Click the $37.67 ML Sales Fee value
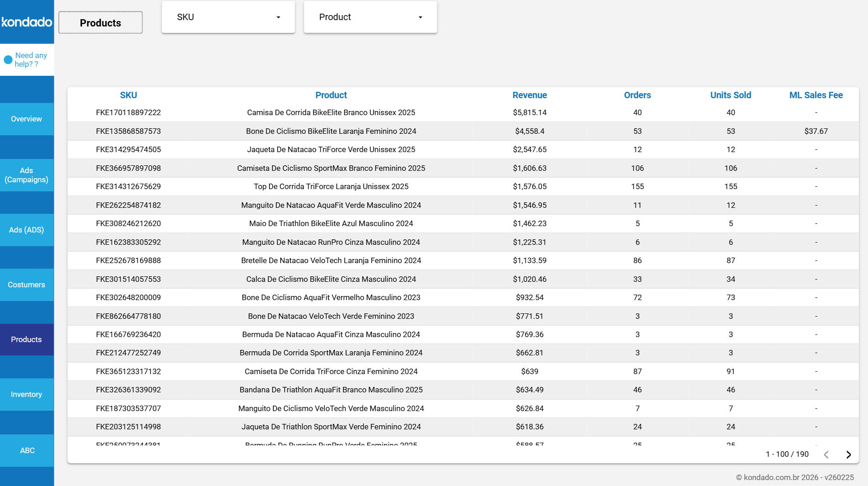Image resolution: width=868 pixels, height=486 pixels. click(x=816, y=131)
